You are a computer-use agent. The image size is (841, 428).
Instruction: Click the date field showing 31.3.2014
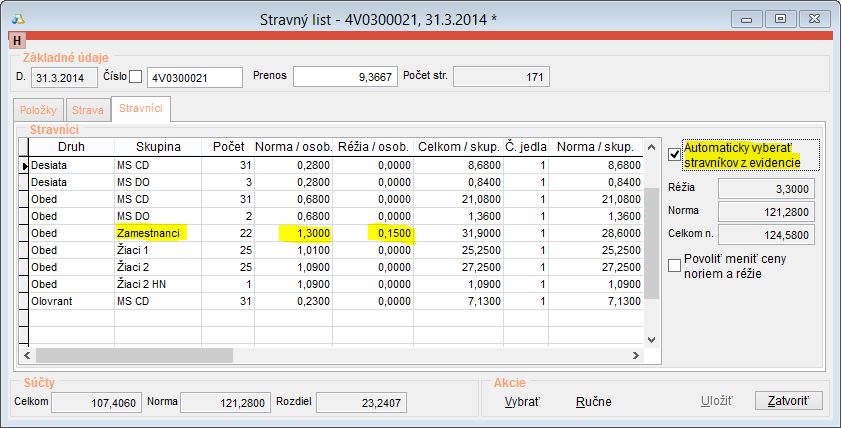[x=64, y=77]
